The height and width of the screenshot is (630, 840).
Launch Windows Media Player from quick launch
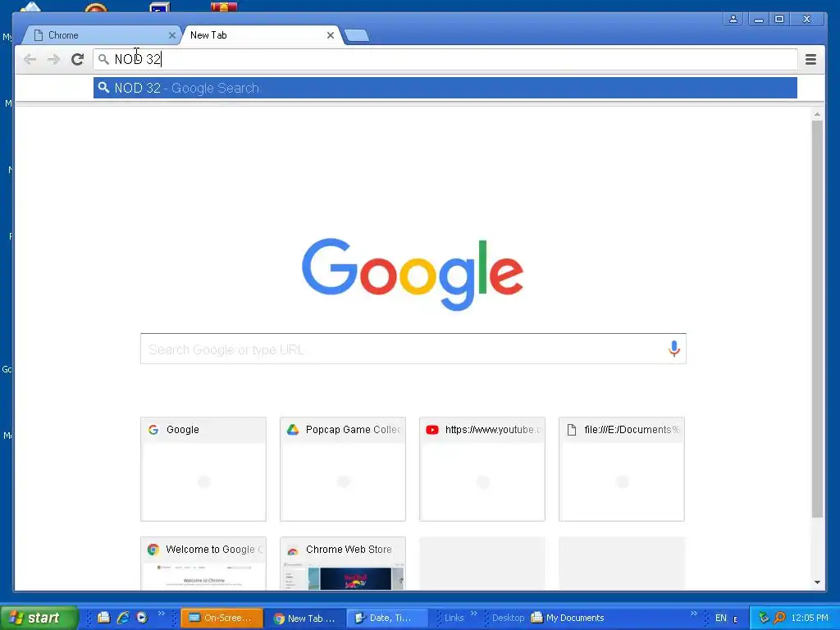[142, 618]
